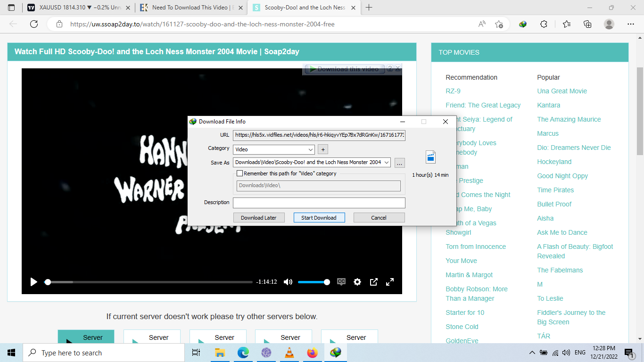Open the Kantara movie link
Screen dimensions: 644x362
coord(549,105)
